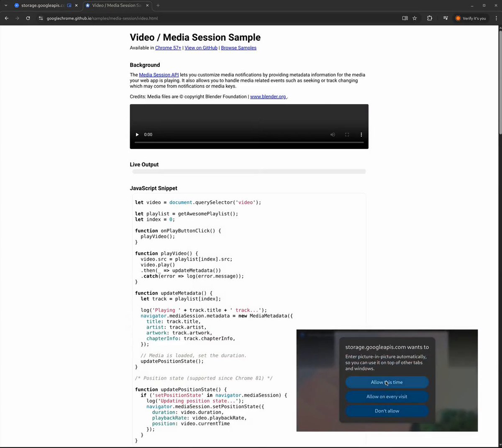Click the Verify it's you profile button
Image resolution: width=502 pixels, height=448 pixels.
[x=471, y=18]
